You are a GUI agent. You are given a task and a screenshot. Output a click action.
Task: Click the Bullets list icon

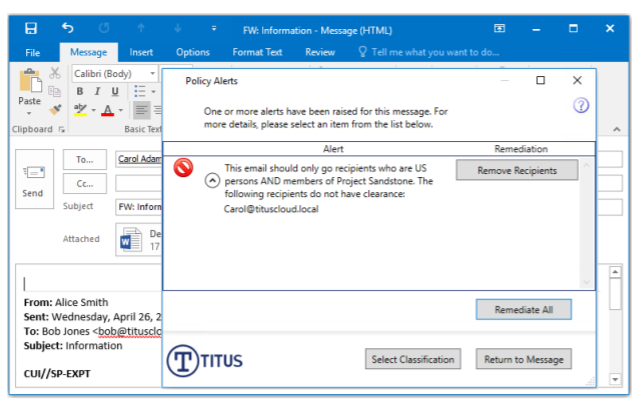tap(140, 92)
